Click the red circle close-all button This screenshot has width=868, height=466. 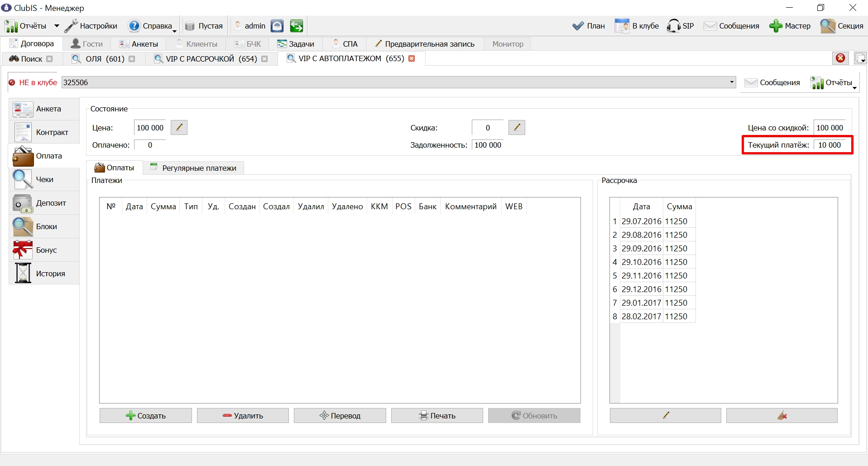841,58
